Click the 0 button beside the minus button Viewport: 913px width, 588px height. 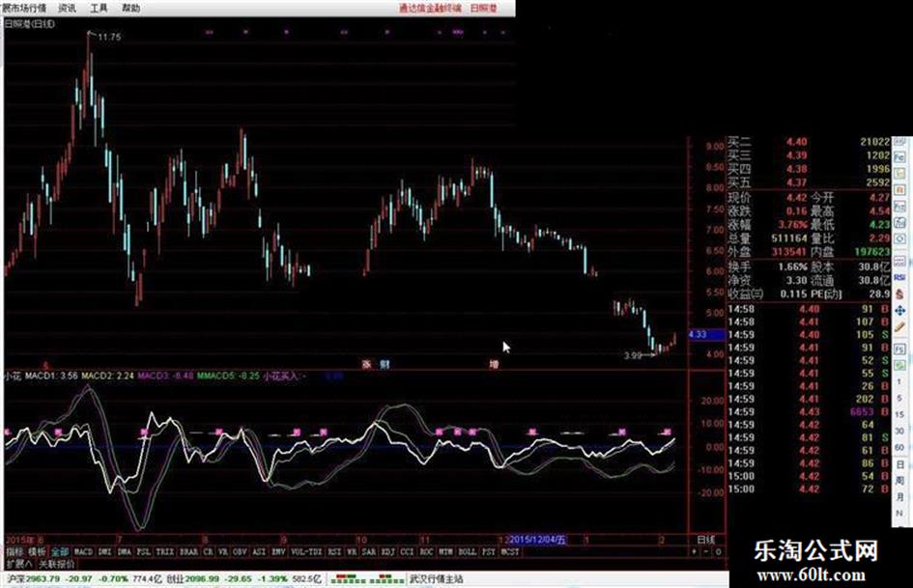click(x=719, y=551)
